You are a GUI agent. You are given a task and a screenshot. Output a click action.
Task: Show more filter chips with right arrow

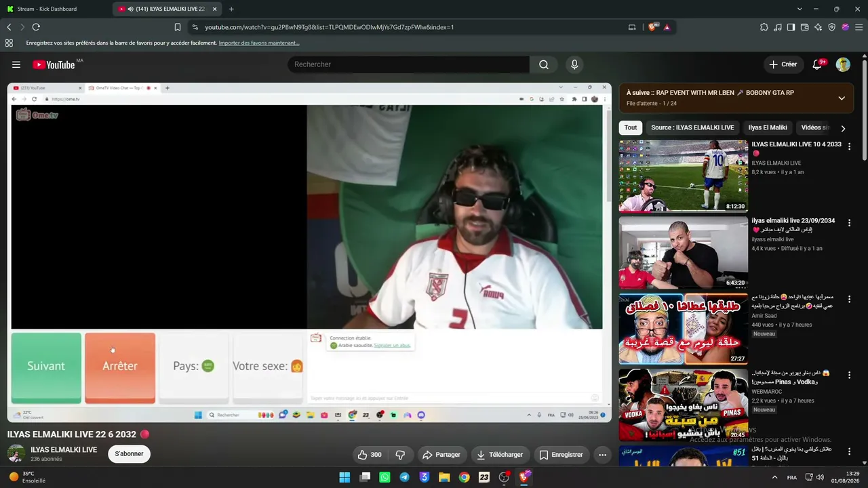[x=843, y=128]
